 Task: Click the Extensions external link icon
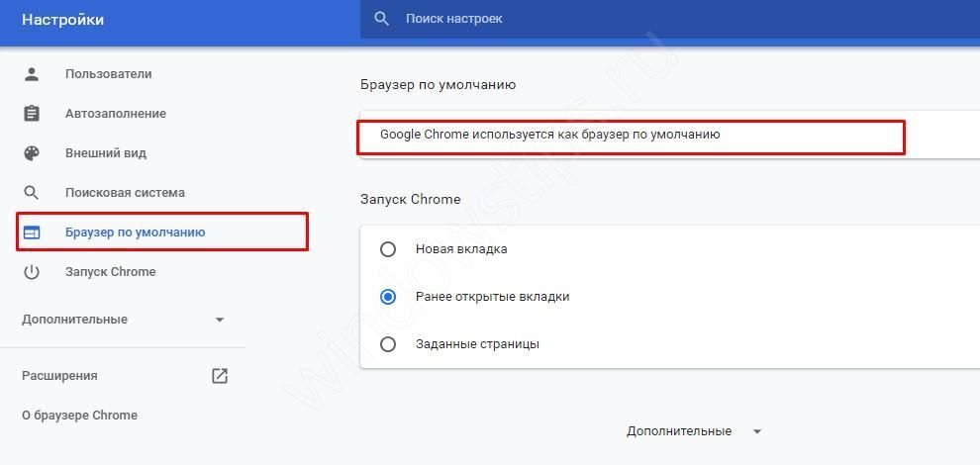point(220,376)
